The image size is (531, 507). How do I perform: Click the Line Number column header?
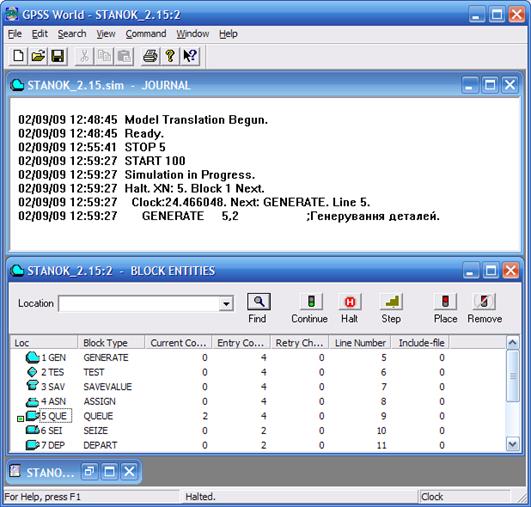(x=360, y=343)
